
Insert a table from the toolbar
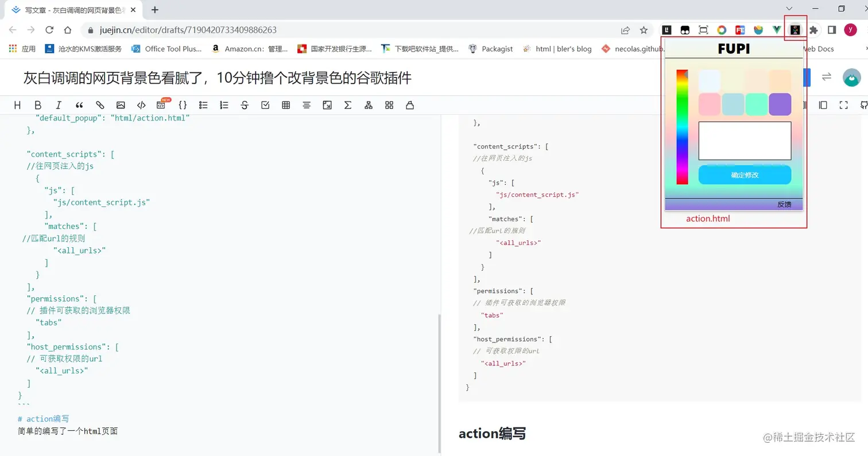(x=285, y=105)
